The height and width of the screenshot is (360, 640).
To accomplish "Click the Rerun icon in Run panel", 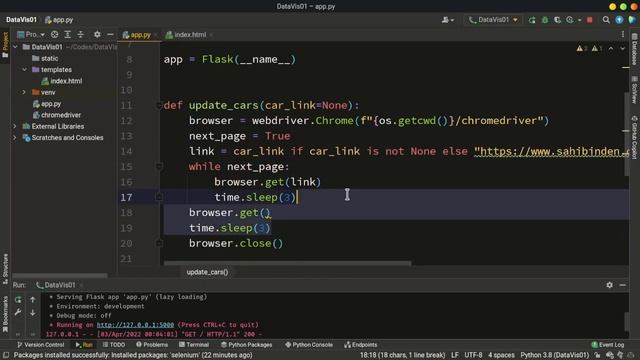I will [18, 300].
